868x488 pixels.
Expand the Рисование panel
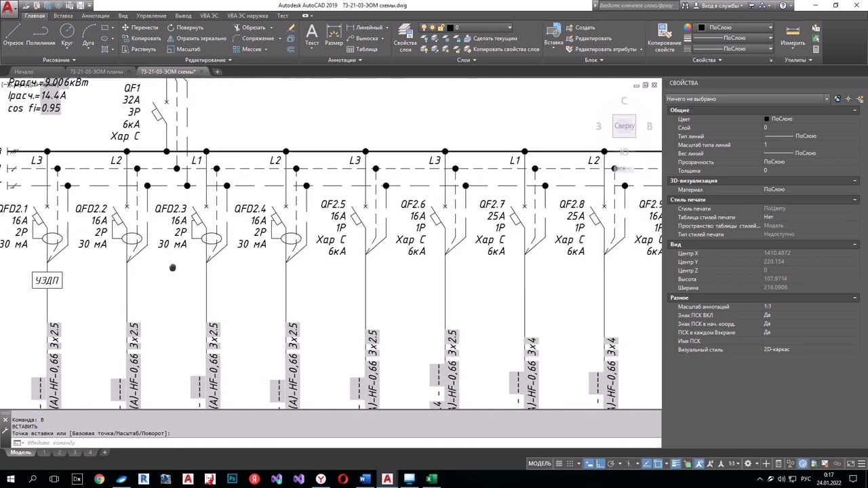coord(59,60)
